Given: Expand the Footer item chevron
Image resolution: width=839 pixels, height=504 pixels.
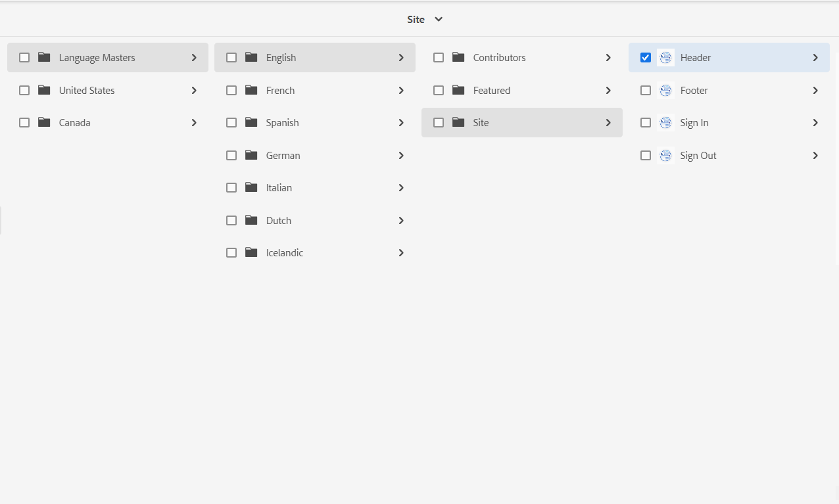Looking at the screenshot, I should [815, 91].
